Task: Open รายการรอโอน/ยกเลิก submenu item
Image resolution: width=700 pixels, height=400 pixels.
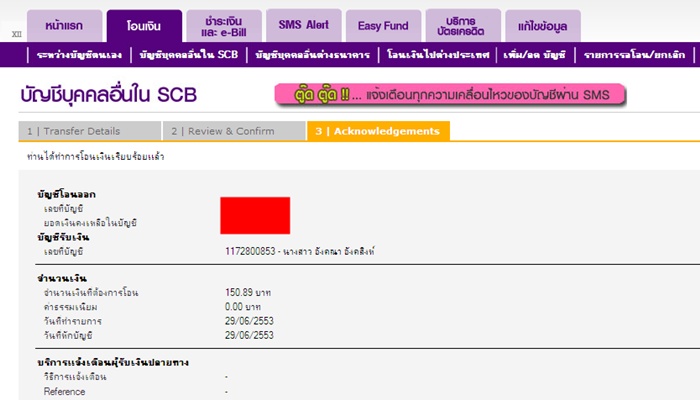Action: [634, 55]
